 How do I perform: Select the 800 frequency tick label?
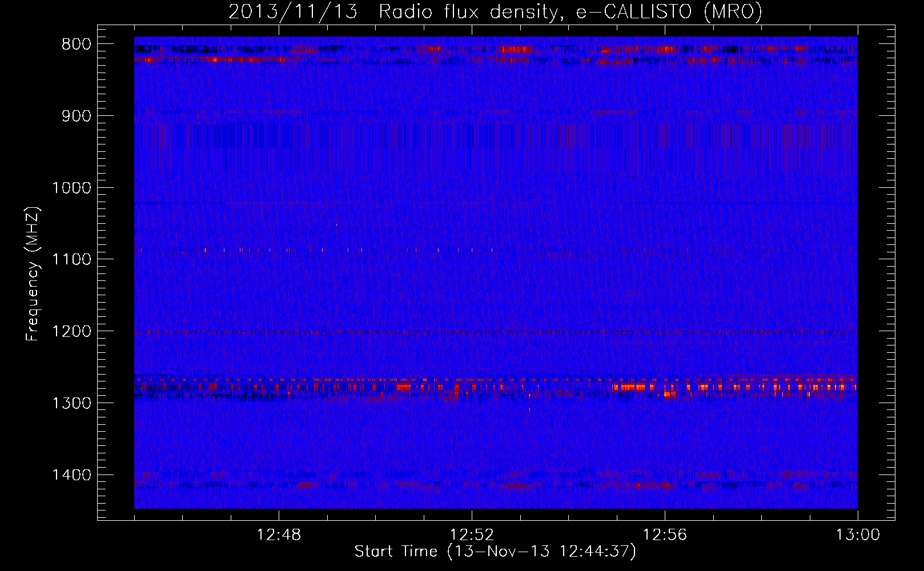[77, 45]
